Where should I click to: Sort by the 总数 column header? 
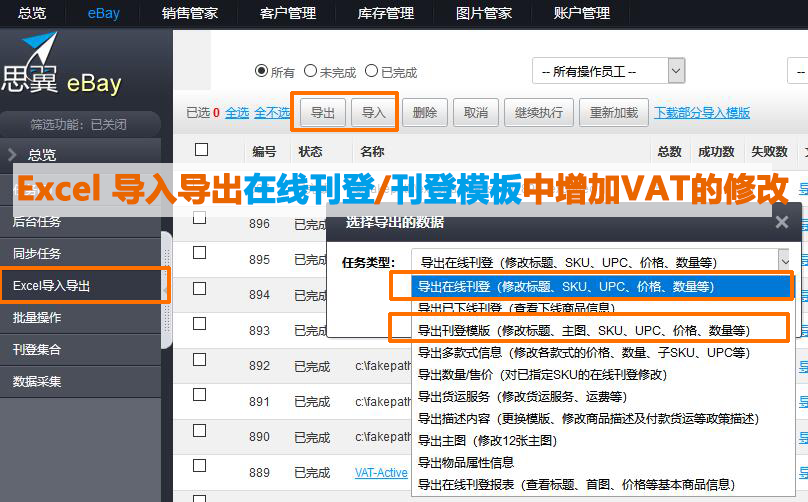(x=669, y=152)
